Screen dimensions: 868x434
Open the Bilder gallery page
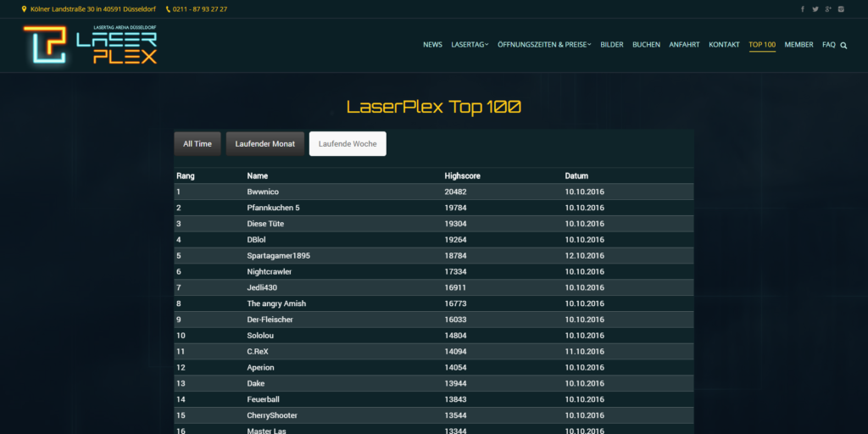(x=611, y=45)
